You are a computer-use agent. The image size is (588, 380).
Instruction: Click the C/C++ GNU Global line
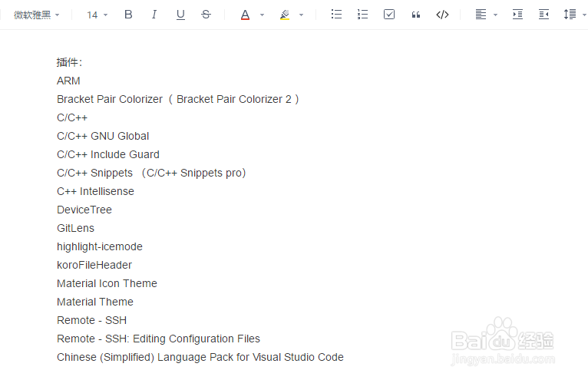pyautogui.click(x=103, y=136)
